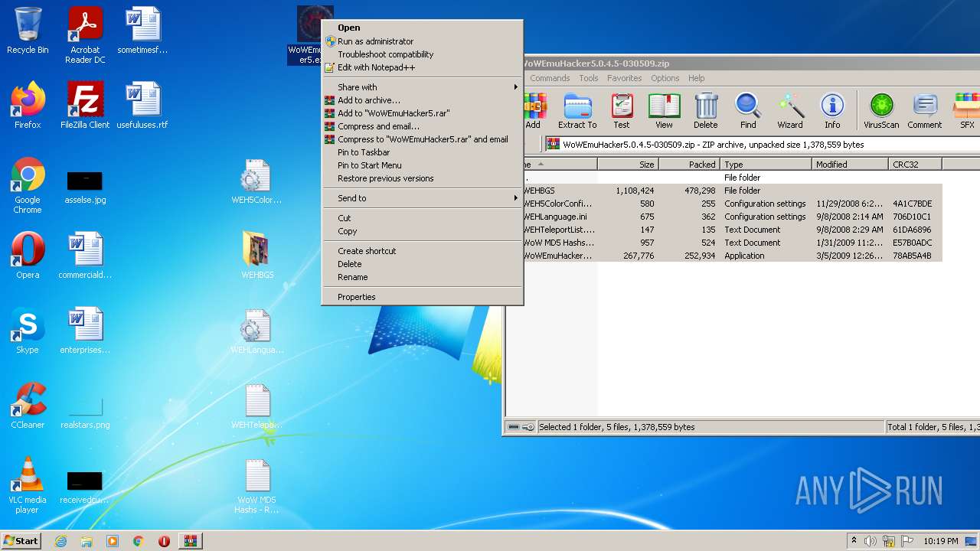Open the Help menu in WinRAR
The image size is (980, 551).
pyautogui.click(x=697, y=78)
